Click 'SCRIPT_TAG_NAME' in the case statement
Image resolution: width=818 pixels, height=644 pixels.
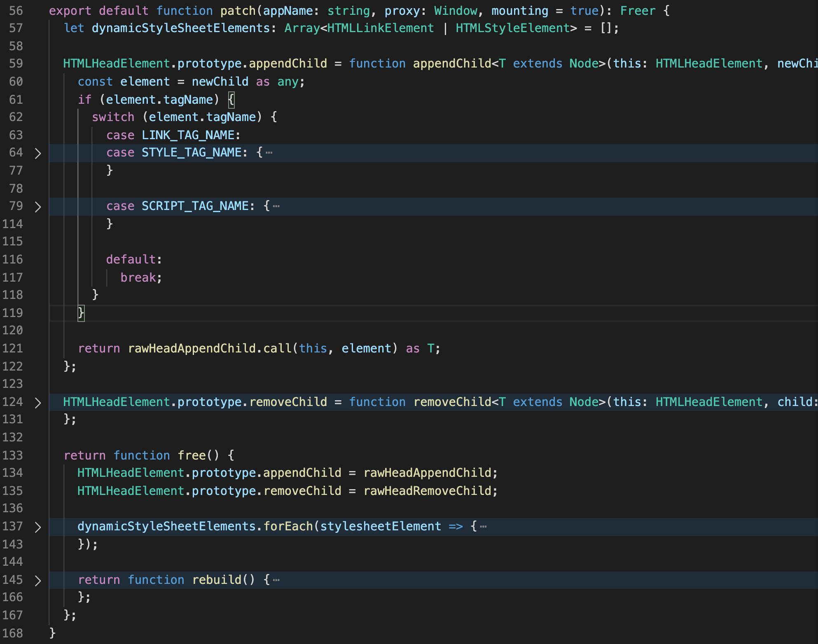(195, 206)
